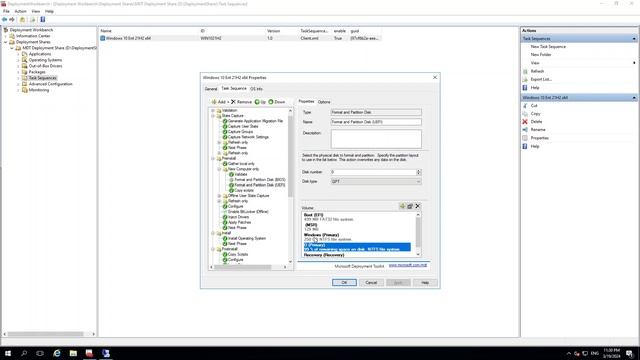
Task: Collapse the Install group in the task sequence
Action: click(x=213, y=233)
